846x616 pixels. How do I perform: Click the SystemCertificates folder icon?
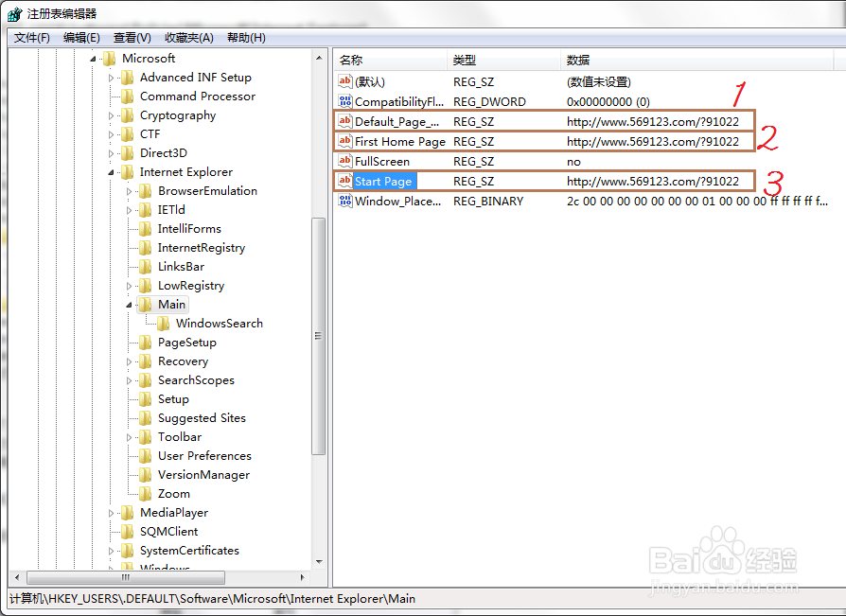(x=128, y=551)
